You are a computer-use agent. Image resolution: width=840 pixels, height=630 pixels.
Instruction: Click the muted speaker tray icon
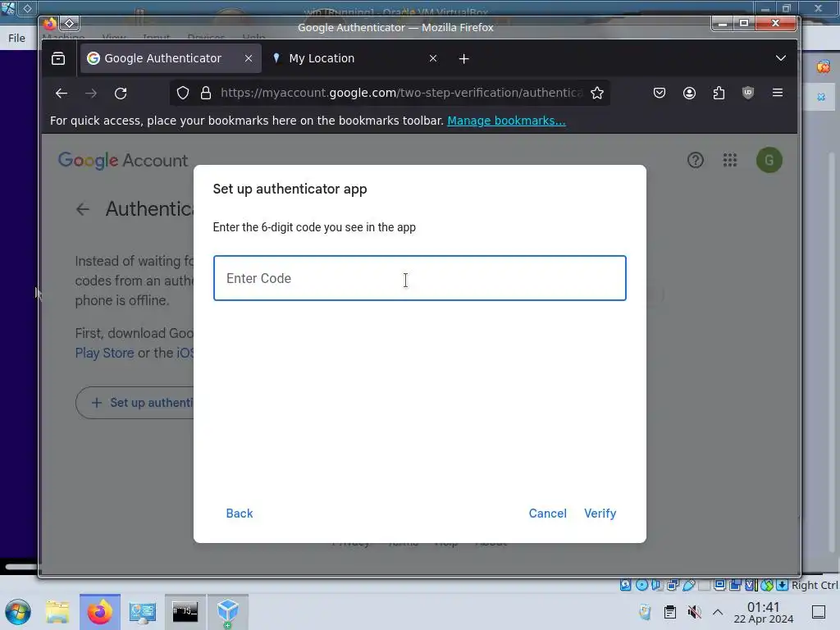694,612
